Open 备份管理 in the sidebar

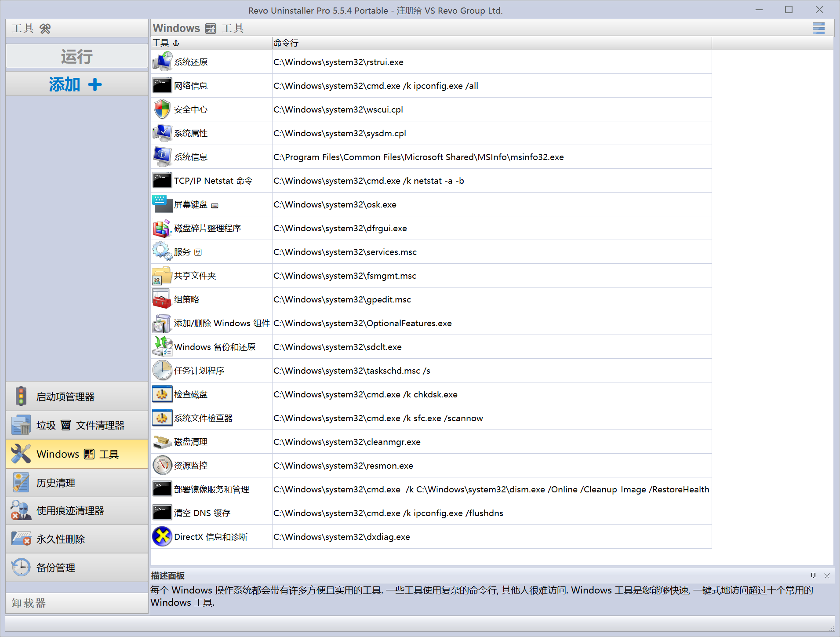pyautogui.click(x=77, y=568)
